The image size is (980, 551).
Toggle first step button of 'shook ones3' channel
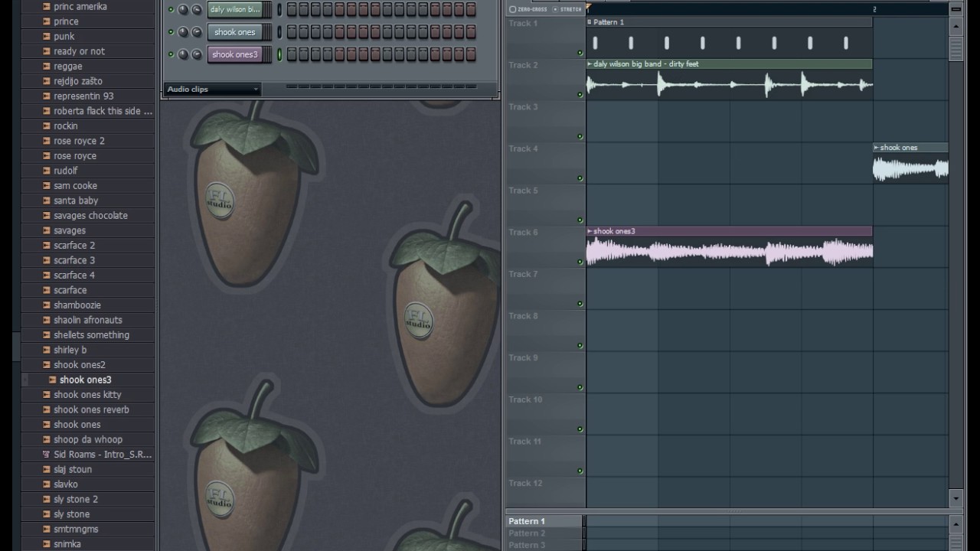292,54
